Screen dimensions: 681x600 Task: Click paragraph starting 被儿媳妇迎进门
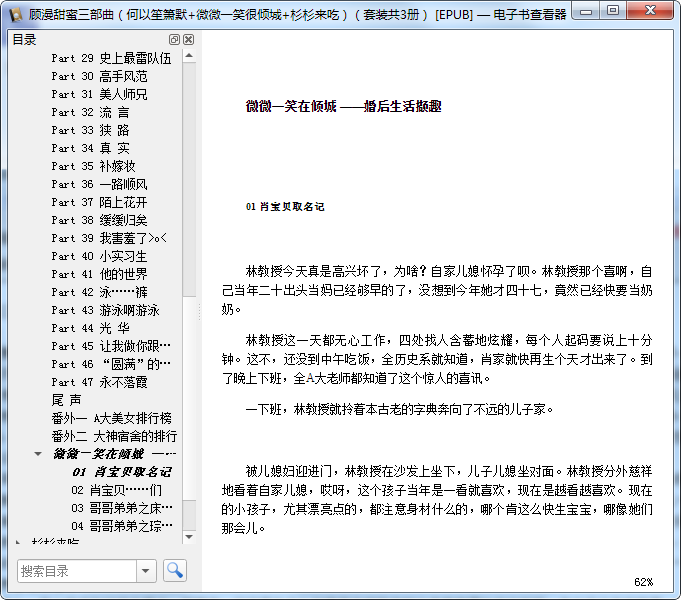click(x=437, y=500)
